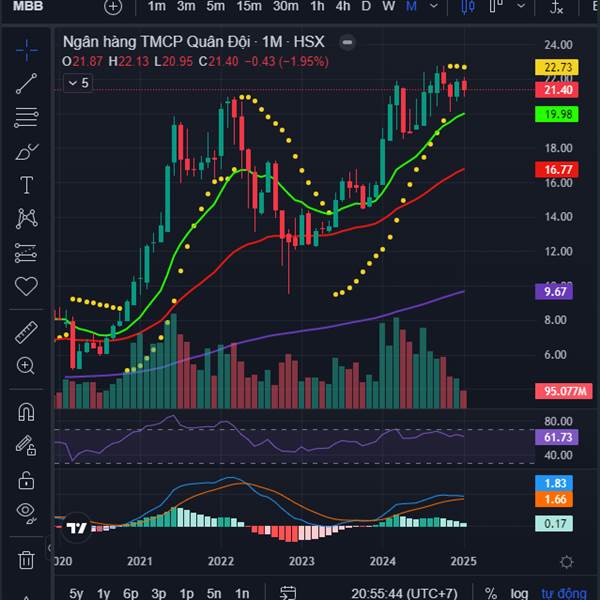Switch to 5m timeframe
600x600 pixels.
click(x=215, y=6)
